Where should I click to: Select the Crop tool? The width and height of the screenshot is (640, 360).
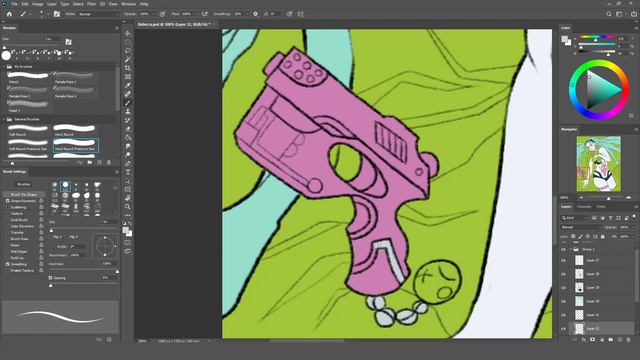coord(128,68)
